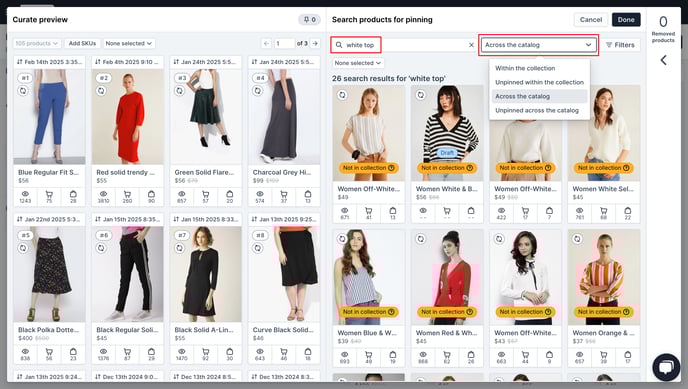The height and width of the screenshot is (389, 688).
Task: Click the page number input field
Action: 284,43
